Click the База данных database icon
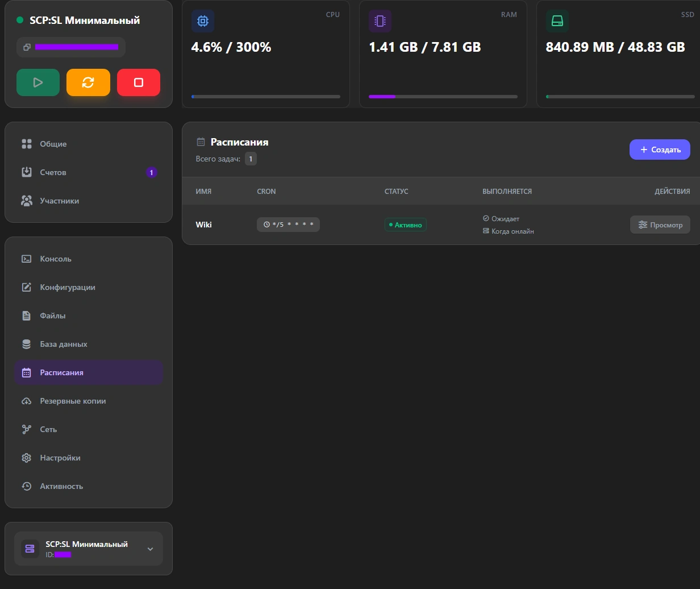Image resolution: width=700 pixels, height=589 pixels. pos(27,344)
